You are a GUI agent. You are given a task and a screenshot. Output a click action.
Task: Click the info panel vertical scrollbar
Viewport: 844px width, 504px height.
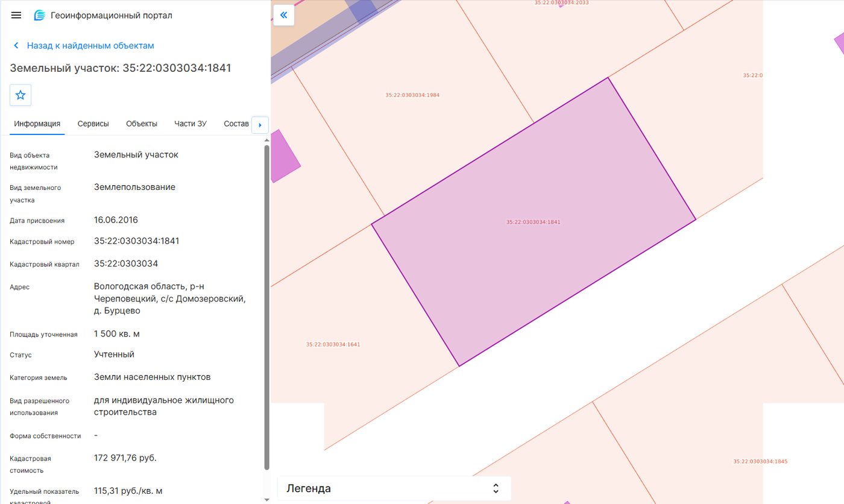tap(267, 307)
